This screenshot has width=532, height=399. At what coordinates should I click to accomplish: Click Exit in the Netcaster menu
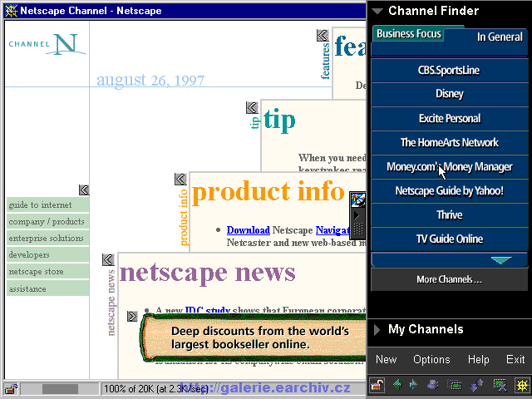pyautogui.click(x=515, y=359)
